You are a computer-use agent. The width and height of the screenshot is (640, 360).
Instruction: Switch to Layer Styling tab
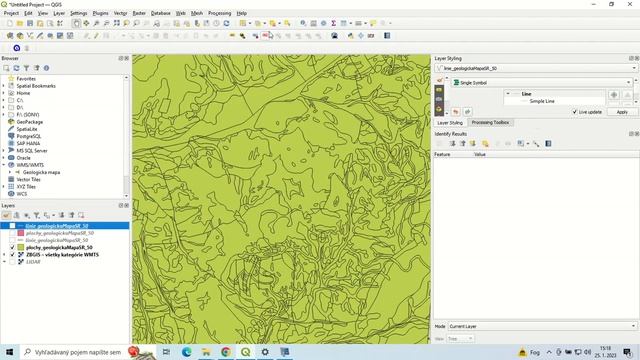450,122
